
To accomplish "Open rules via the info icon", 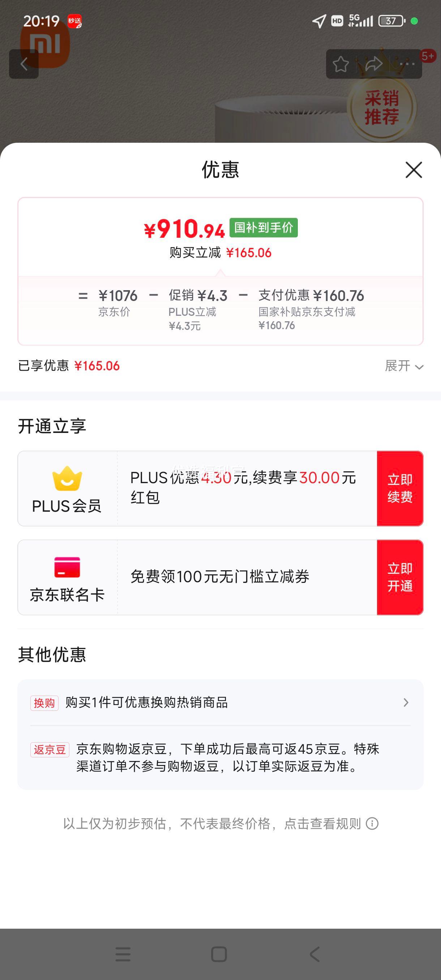I will [372, 824].
